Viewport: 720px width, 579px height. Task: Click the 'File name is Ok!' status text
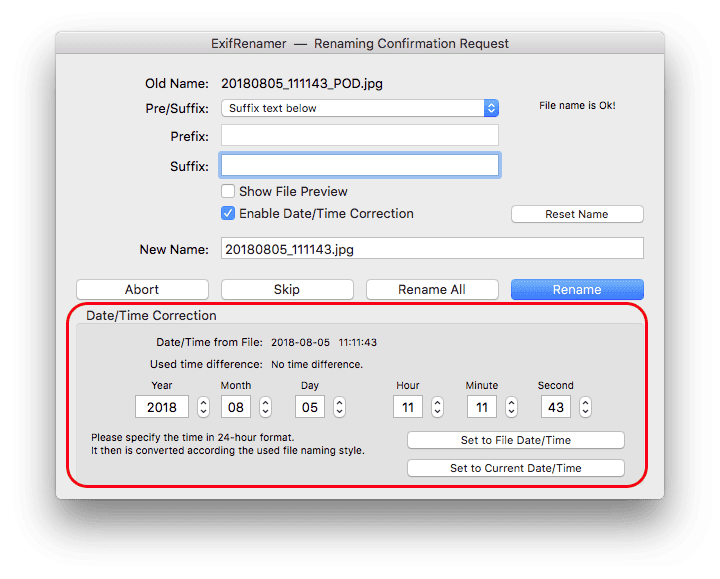point(577,106)
